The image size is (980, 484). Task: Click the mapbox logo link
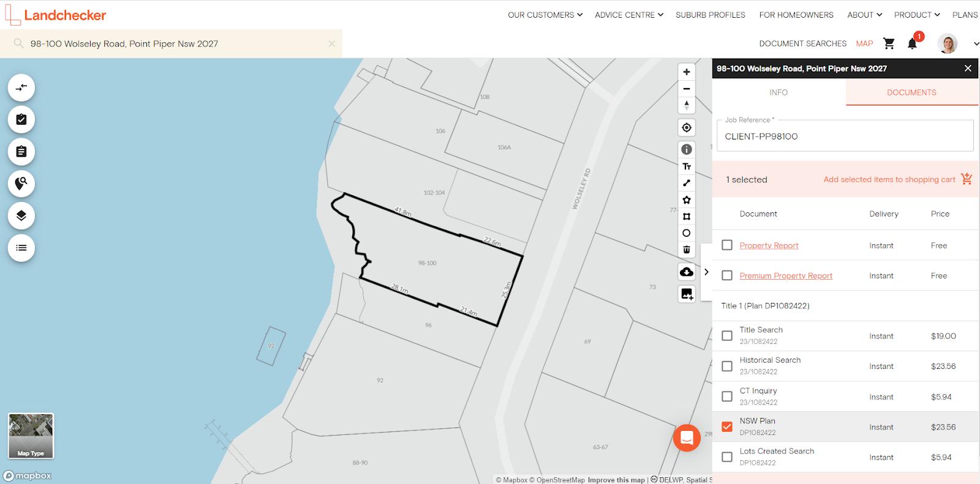(x=28, y=475)
